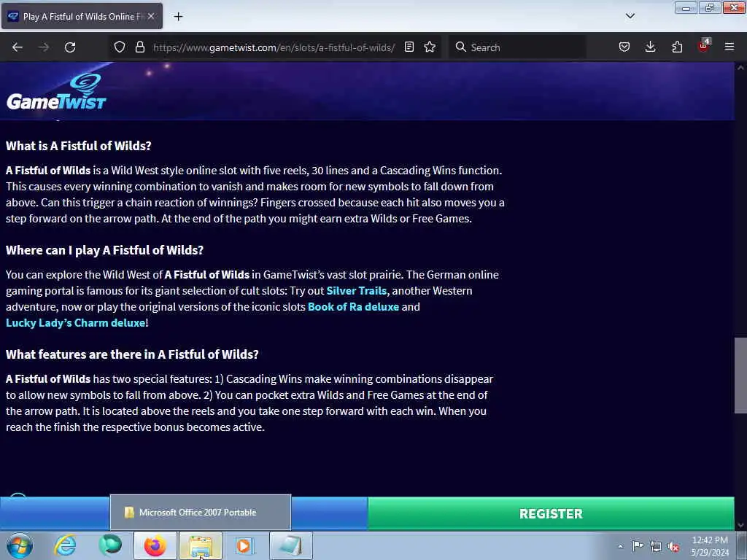Open the Silver Trails link

pyautogui.click(x=356, y=290)
